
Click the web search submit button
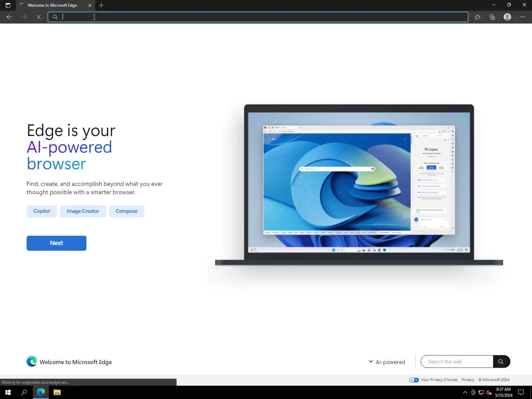pos(501,361)
